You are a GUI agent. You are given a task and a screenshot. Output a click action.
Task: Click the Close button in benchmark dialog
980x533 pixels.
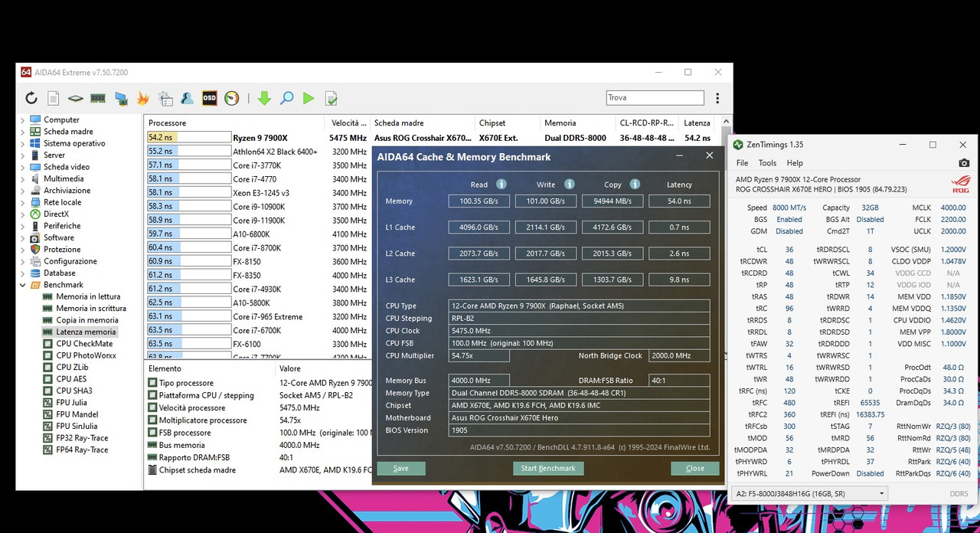click(x=695, y=468)
